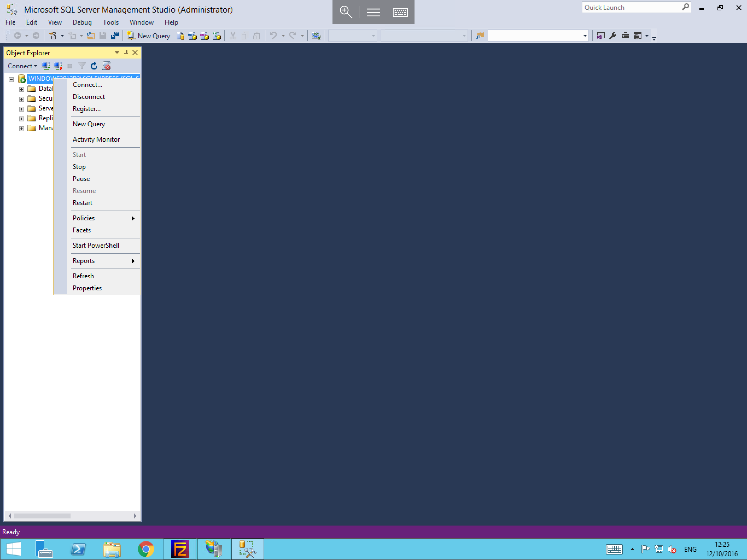Click Disconnect in the server context menu
747x560 pixels.
click(89, 97)
